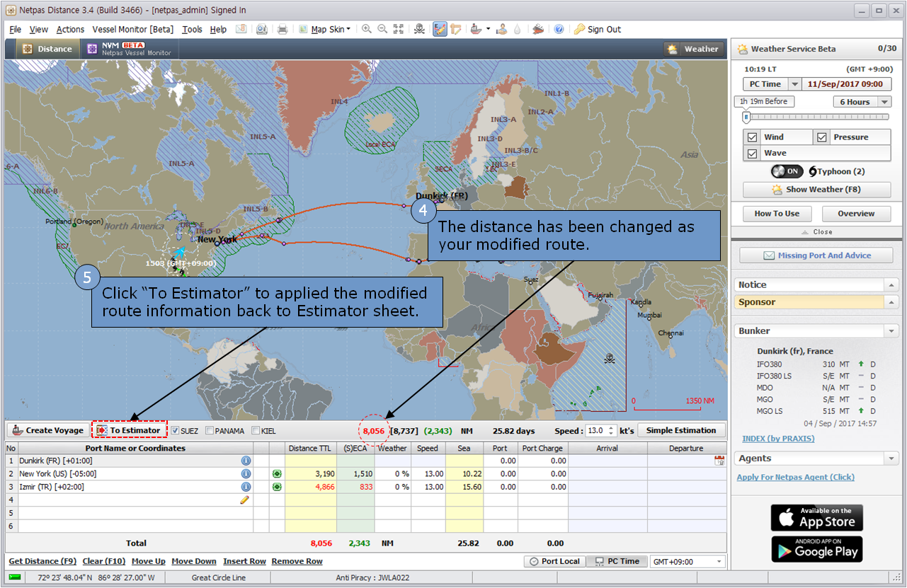Image resolution: width=907 pixels, height=588 pixels.
Task: Uncheck the SUEZ checkbox
Action: pyautogui.click(x=175, y=430)
